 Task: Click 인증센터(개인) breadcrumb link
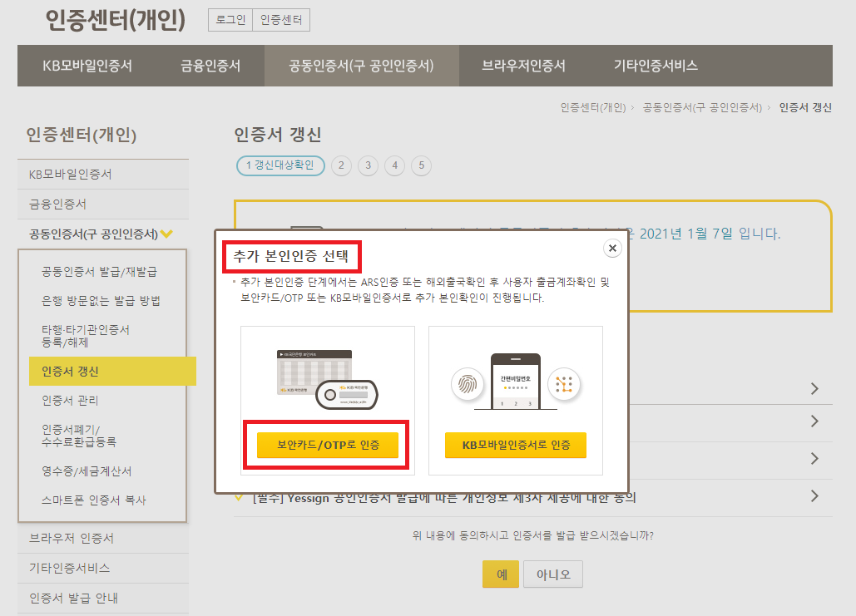pos(593,107)
